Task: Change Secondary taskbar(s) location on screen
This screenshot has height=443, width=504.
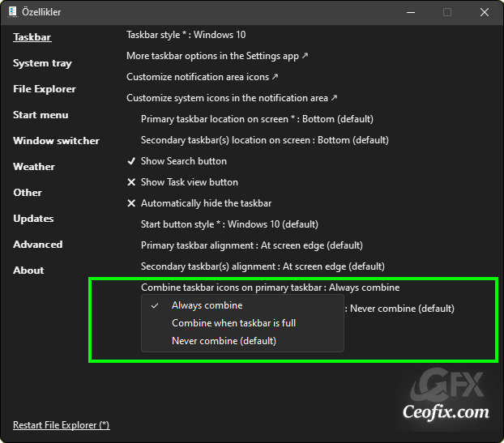Action: (265, 140)
